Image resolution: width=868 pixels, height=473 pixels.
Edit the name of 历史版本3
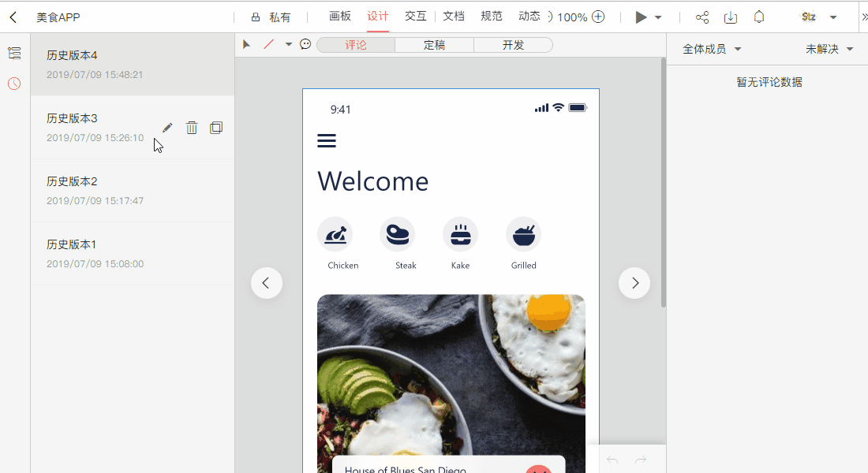pos(167,128)
